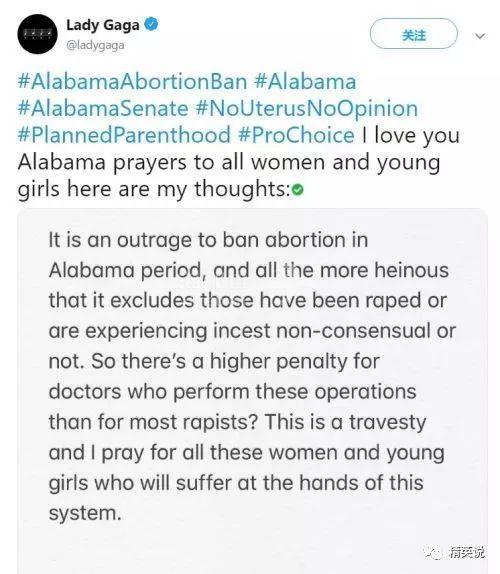Open Lady Gaga's black profile avatar
Screen dimensions: 500x574
pos(37,34)
